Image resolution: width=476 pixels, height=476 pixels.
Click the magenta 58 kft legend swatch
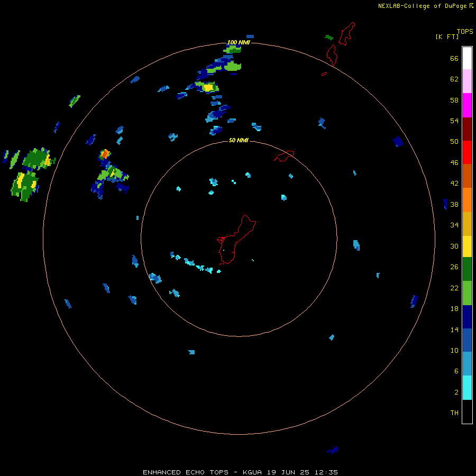(467, 105)
